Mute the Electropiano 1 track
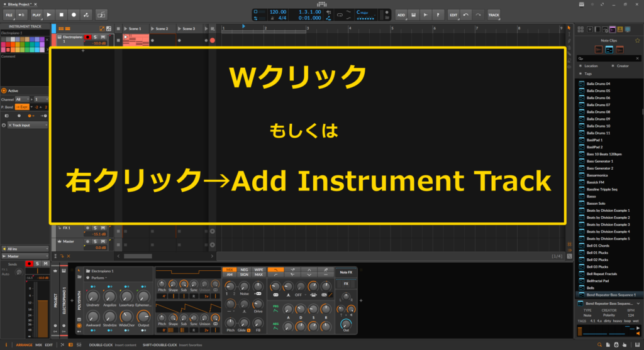The width and height of the screenshot is (644, 350). click(103, 37)
